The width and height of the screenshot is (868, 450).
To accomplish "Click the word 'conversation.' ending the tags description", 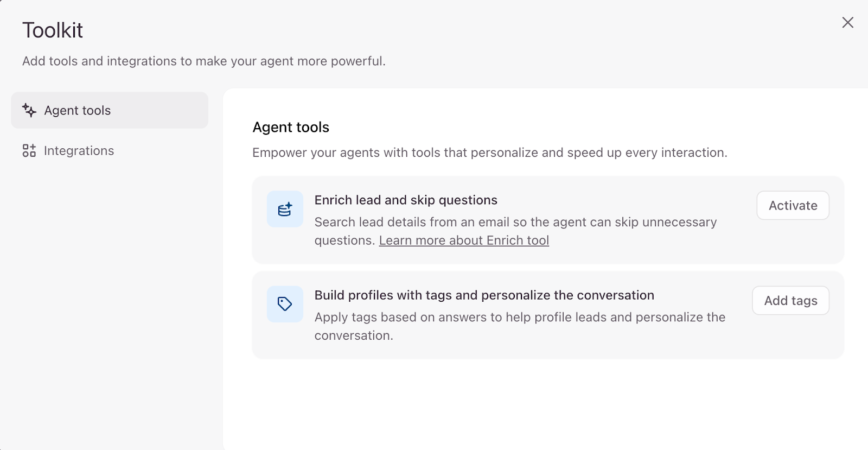I will click(x=354, y=335).
